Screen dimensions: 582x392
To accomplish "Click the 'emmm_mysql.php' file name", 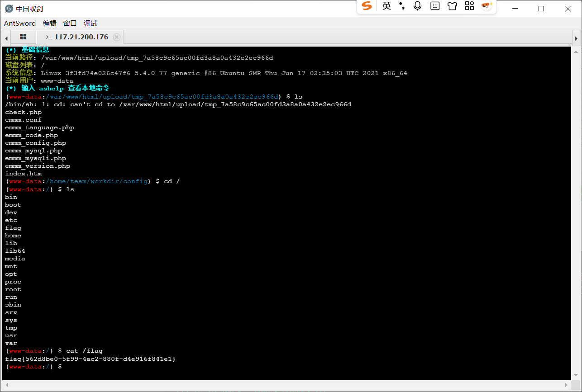I will click(33, 151).
